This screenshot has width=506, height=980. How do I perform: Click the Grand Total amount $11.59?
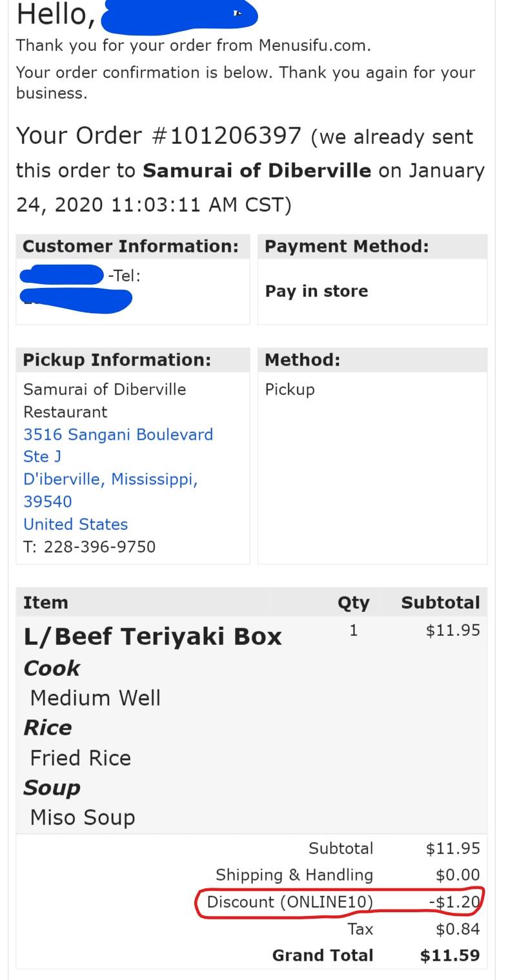click(450, 955)
